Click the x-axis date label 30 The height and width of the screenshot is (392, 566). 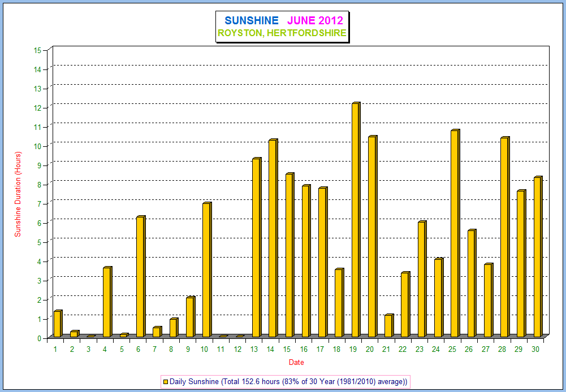535,349
